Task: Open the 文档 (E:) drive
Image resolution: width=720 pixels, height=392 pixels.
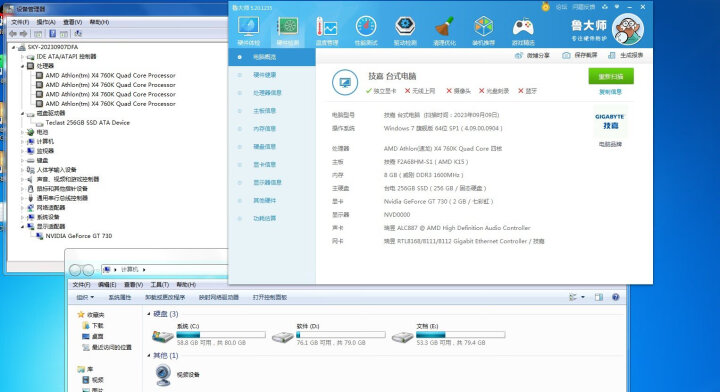Action: (x=448, y=335)
